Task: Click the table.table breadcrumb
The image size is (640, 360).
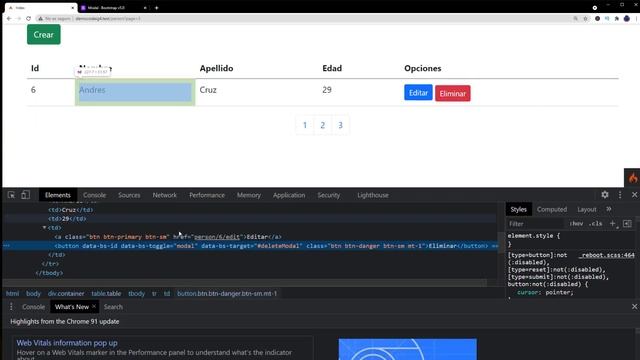Action: (x=106, y=293)
